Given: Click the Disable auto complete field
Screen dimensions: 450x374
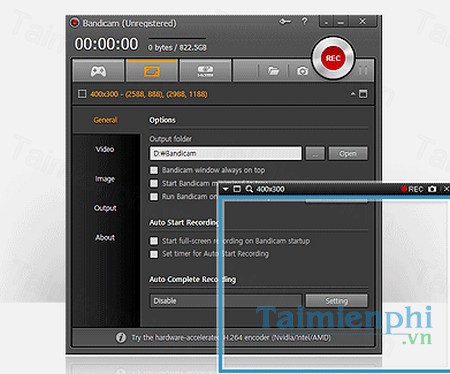Looking at the screenshot, I should point(226,301).
